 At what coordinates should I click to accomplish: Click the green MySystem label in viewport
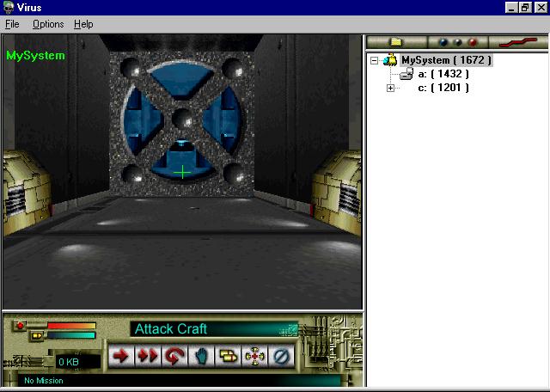(35, 56)
